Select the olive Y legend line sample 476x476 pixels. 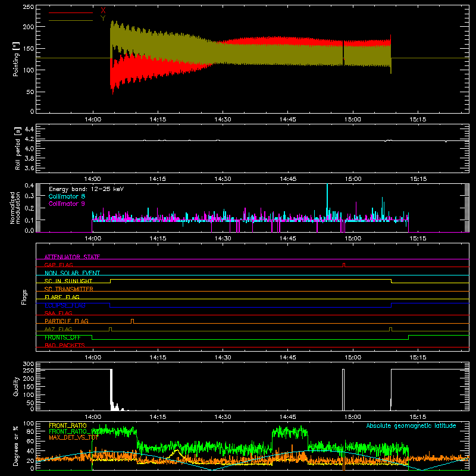[71, 20]
